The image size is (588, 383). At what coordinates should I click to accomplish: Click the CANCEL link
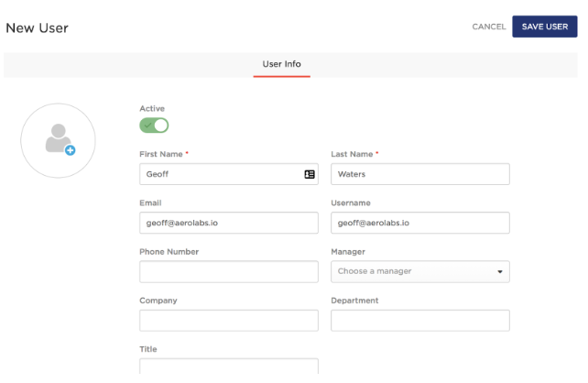[488, 27]
